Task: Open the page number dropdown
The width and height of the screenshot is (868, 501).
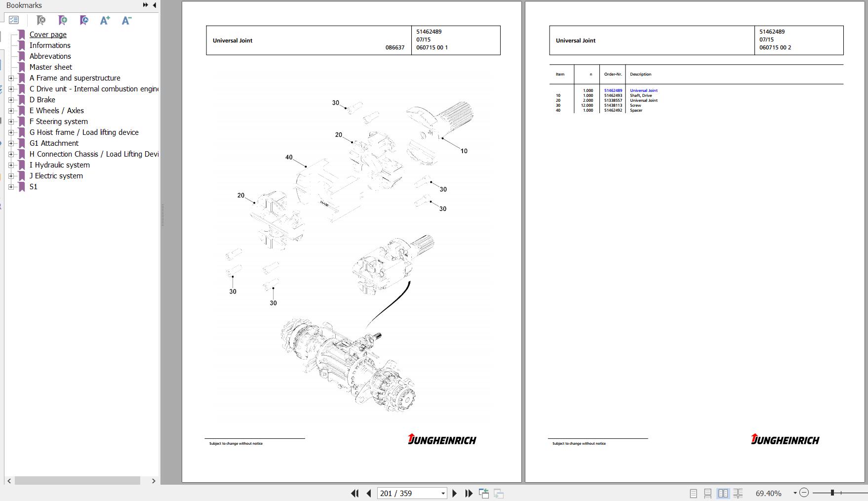Action: (443, 493)
